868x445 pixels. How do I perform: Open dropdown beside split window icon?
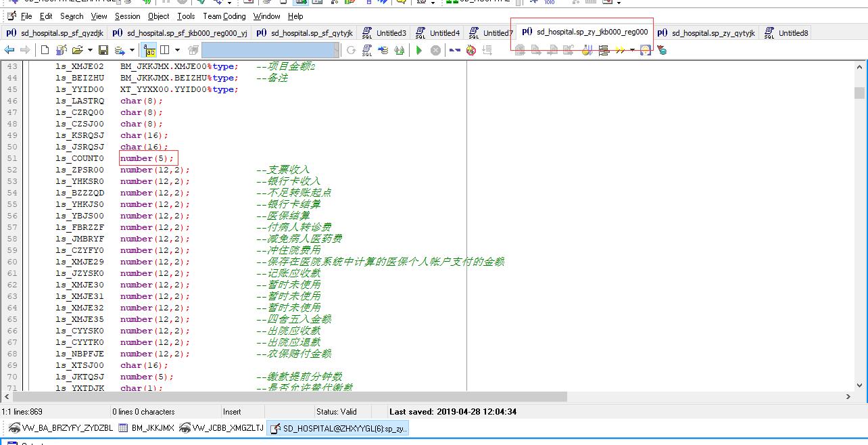coord(177,50)
